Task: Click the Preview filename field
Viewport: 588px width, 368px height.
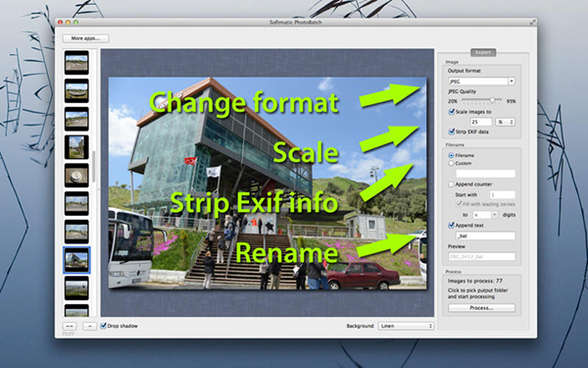Action: [482, 256]
